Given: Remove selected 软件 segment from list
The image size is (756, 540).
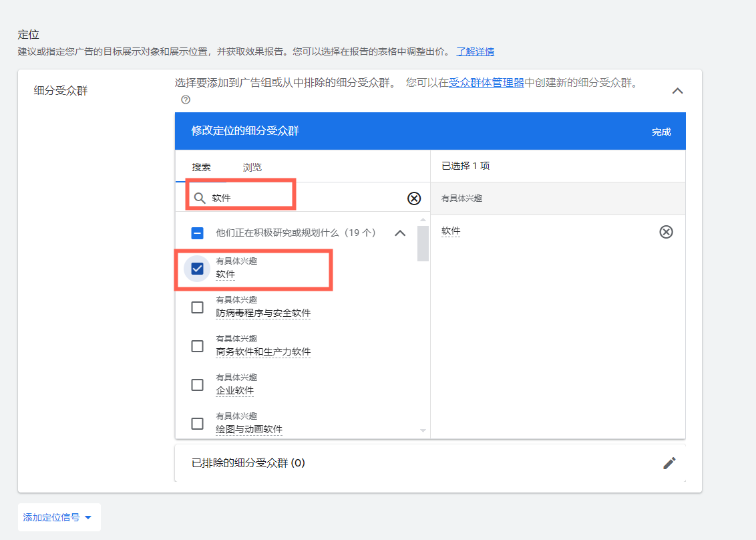Looking at the screenshot, I should click(666, 232).
